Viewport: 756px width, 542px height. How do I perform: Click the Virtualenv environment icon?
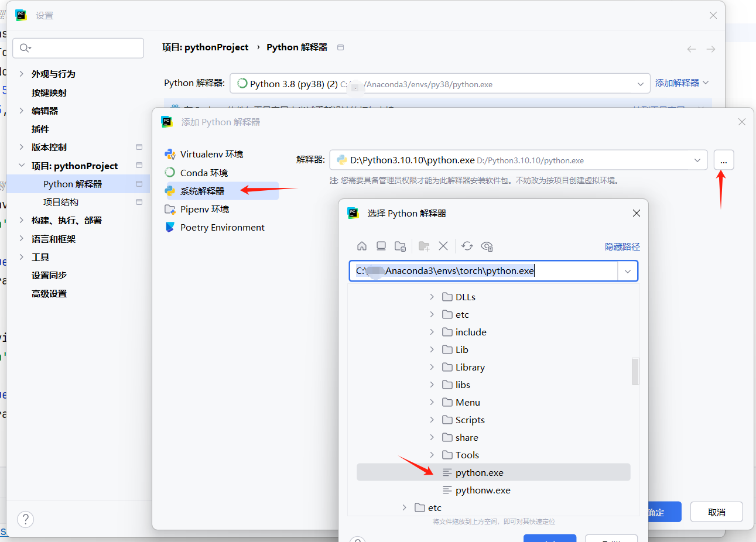pyautogui.click(x=170, y=154)
